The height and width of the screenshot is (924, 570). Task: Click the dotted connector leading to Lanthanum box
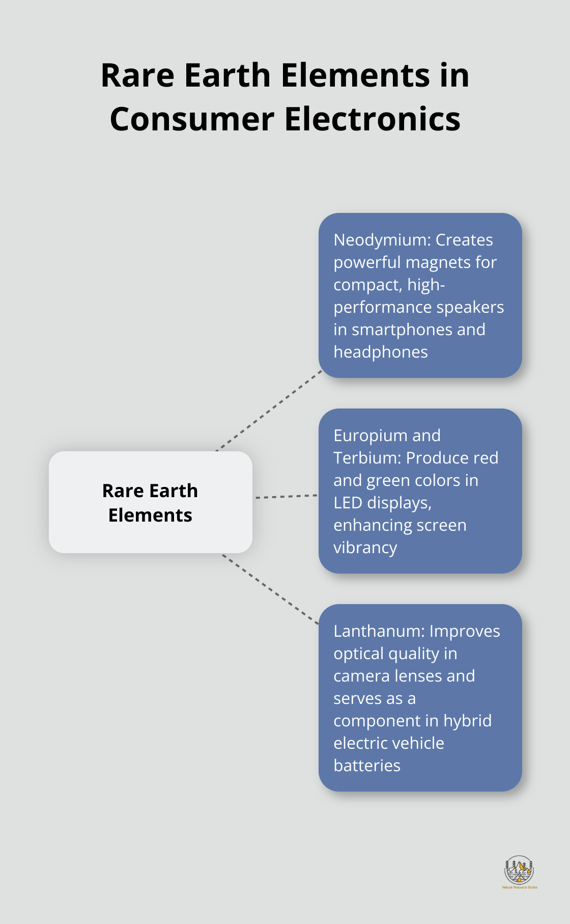[x=270, y=589]
